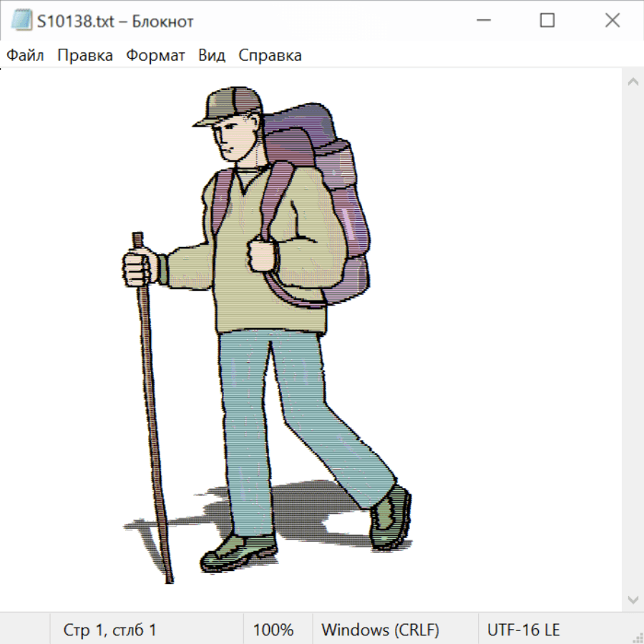The height and width of the screenshot is (644, 644).
Task: Close the S10138.txt Notepad window
Action: coord(613,21)
